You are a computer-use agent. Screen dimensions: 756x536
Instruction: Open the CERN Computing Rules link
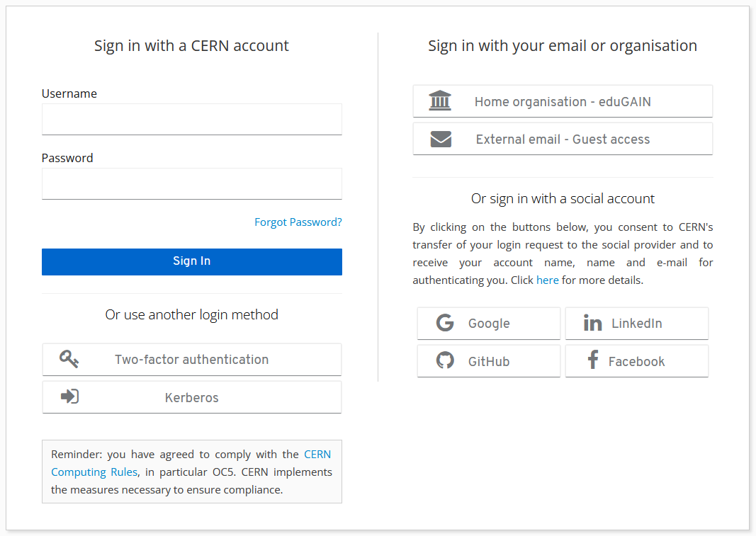point(317,455)
